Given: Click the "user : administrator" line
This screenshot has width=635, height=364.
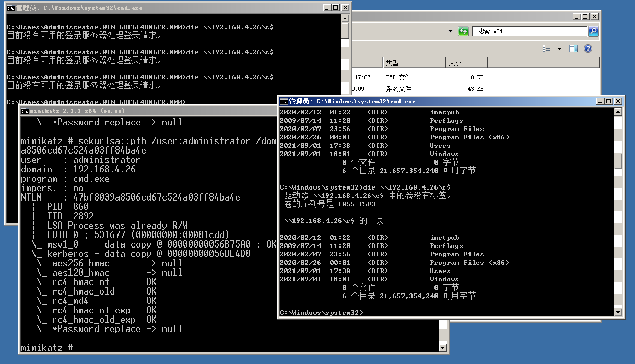Looking at the screenshot, I should (80, 160).
